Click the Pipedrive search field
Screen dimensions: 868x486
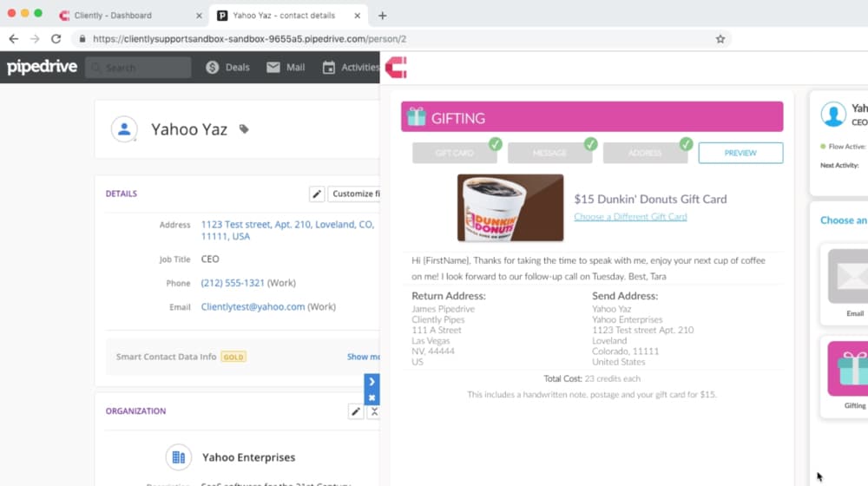pos(138,68)
